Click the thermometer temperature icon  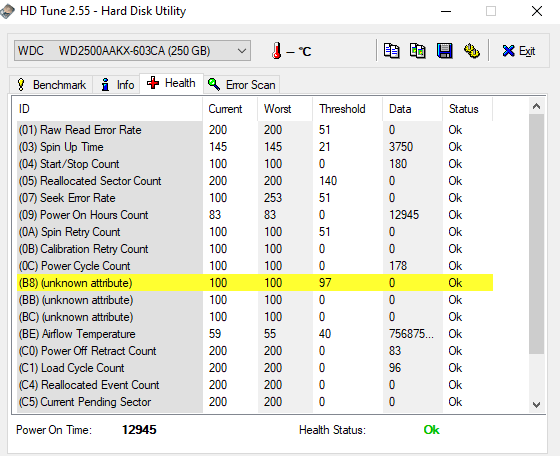pyautogui.click(x=276, y=51)
